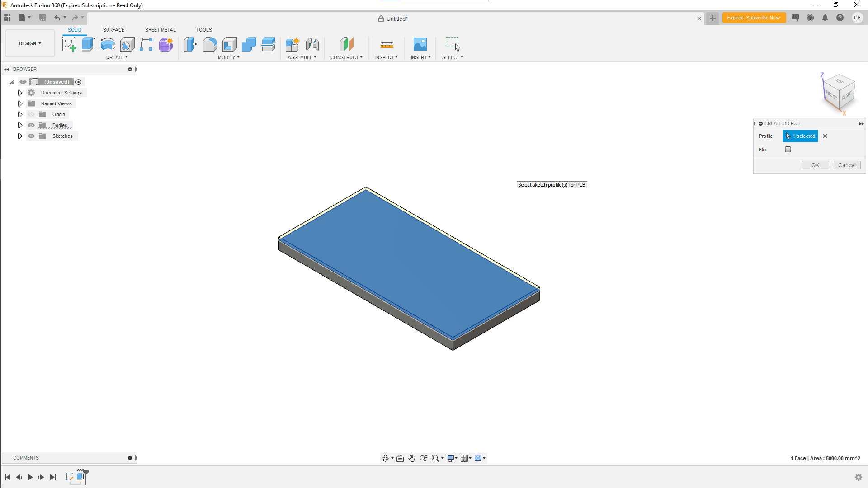The image size is (868, 488).
Task: Open the Measure tool
Action: pos(387,44)
